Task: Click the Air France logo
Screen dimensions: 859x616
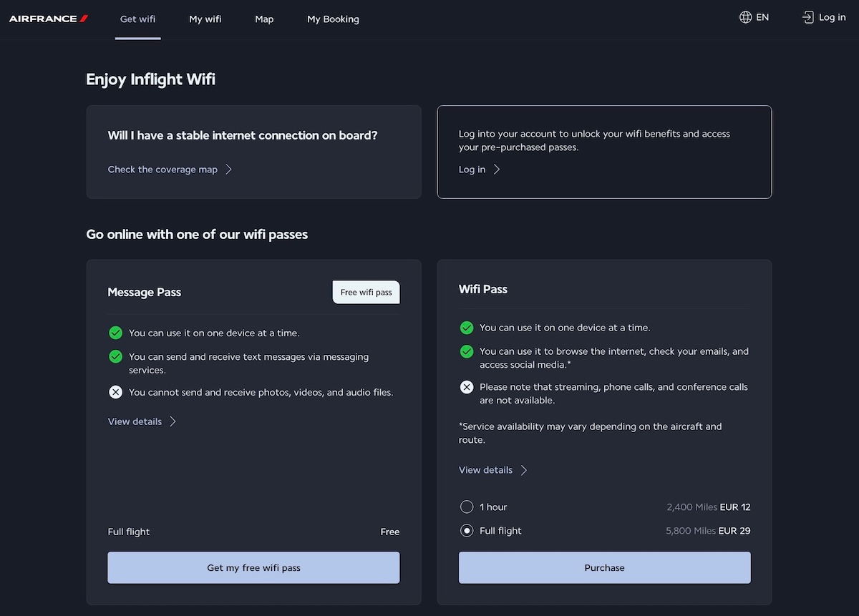Action: (x=49, y=19)
